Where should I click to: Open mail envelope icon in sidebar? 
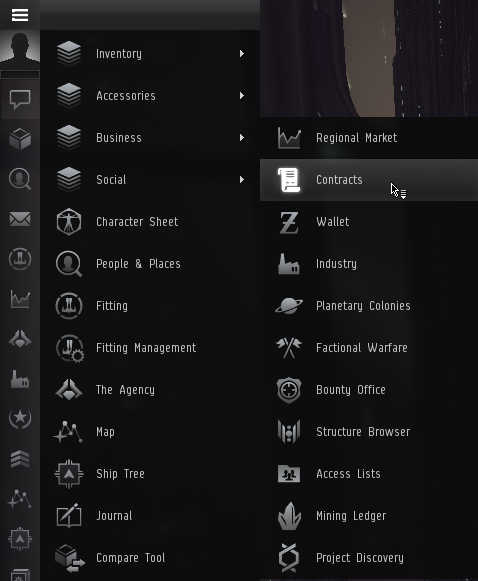[20, 219]
